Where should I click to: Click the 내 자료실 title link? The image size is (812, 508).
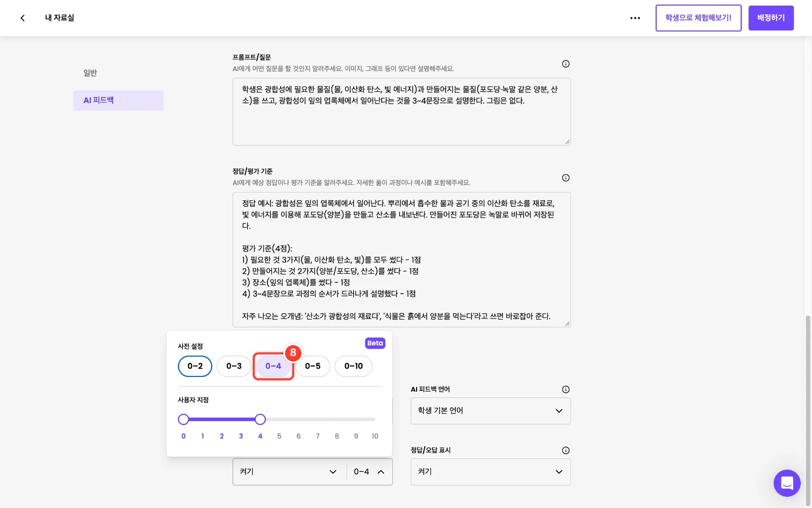[x=59, y=18]
